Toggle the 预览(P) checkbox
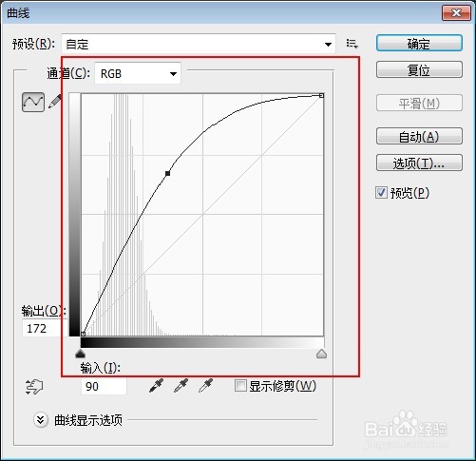This screenshot has height=461, width=476. 381,193
